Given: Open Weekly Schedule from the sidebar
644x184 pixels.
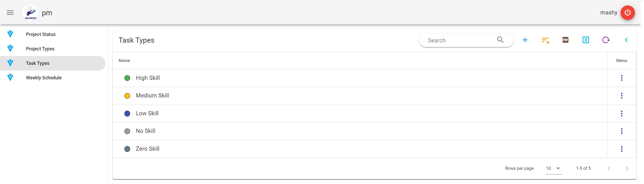Looking at the screenshot, I should [x=44, y=78].
